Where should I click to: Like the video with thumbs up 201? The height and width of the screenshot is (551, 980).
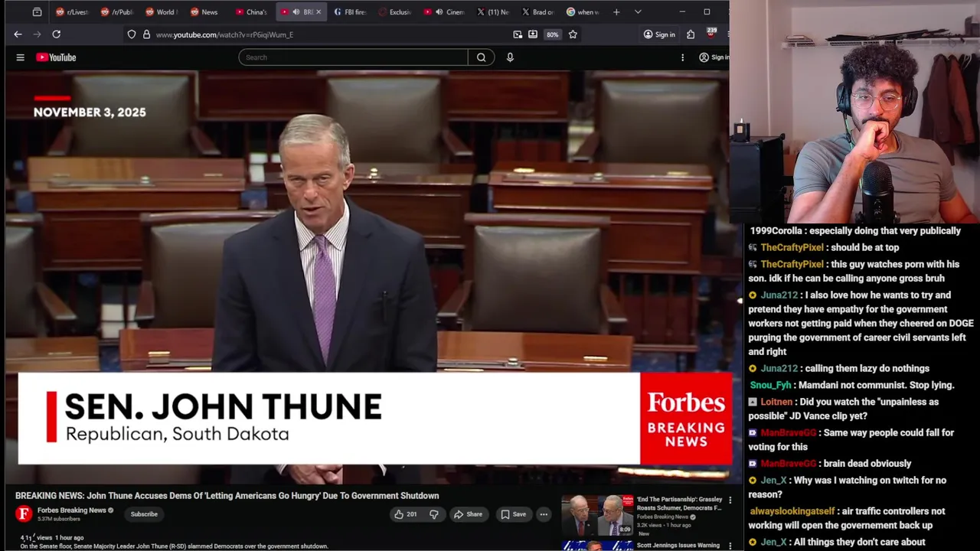point(405,514)
